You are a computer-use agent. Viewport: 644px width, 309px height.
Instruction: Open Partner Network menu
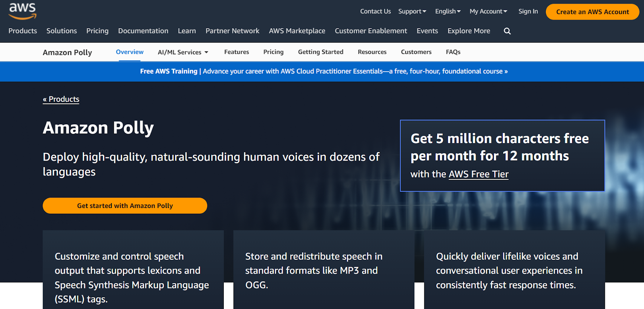pyautogui.click(x=232, y=31)
